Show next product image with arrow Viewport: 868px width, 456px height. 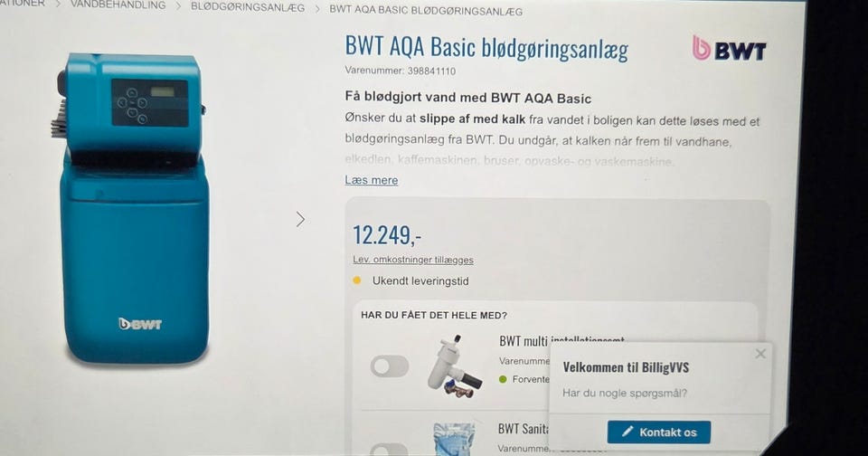pos(300,220)
